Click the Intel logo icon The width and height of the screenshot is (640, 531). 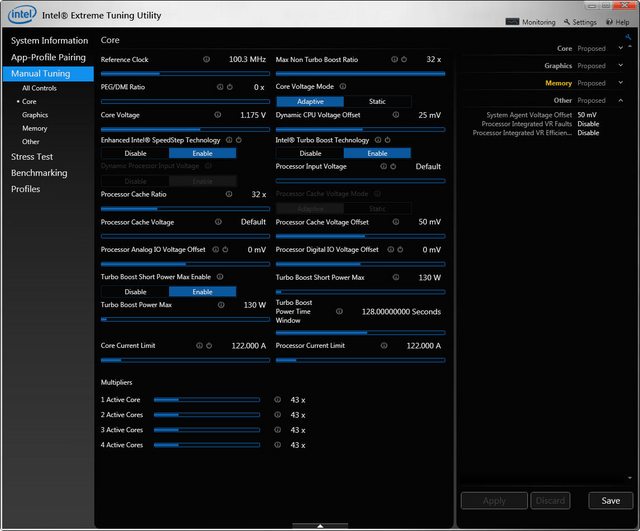tap(22, 15)
